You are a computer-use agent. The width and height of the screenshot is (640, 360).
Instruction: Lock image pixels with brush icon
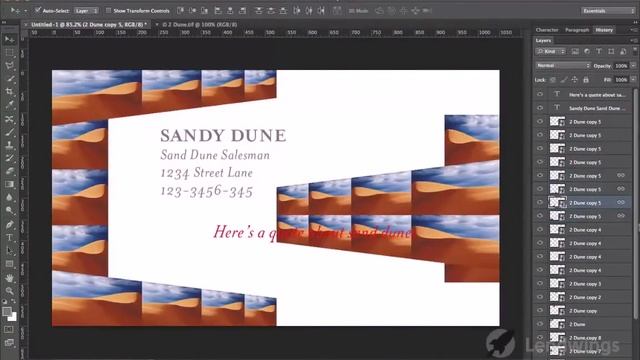[564, 80]
